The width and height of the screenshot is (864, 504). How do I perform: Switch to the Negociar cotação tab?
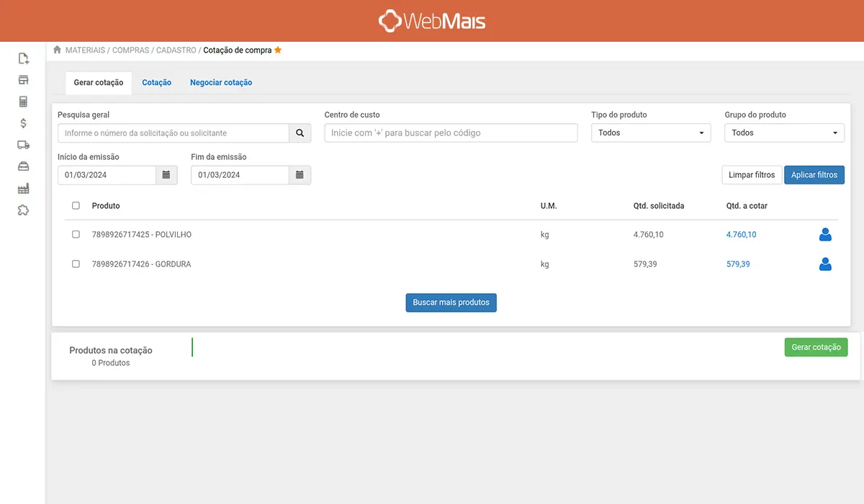coord(221,82)
